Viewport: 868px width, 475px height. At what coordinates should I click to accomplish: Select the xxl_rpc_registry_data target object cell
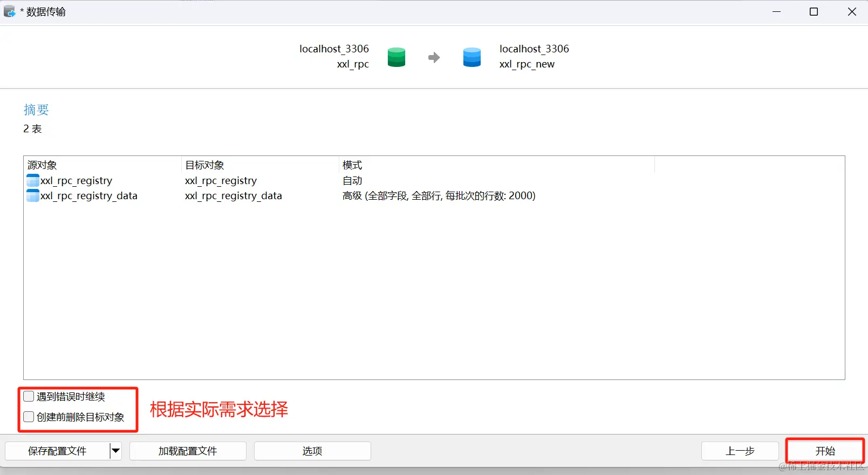234,195
